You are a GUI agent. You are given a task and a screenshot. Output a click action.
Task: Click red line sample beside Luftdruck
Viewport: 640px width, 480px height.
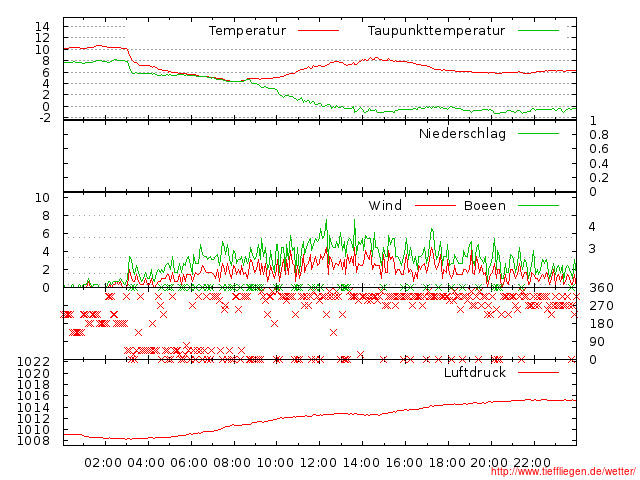538,372
